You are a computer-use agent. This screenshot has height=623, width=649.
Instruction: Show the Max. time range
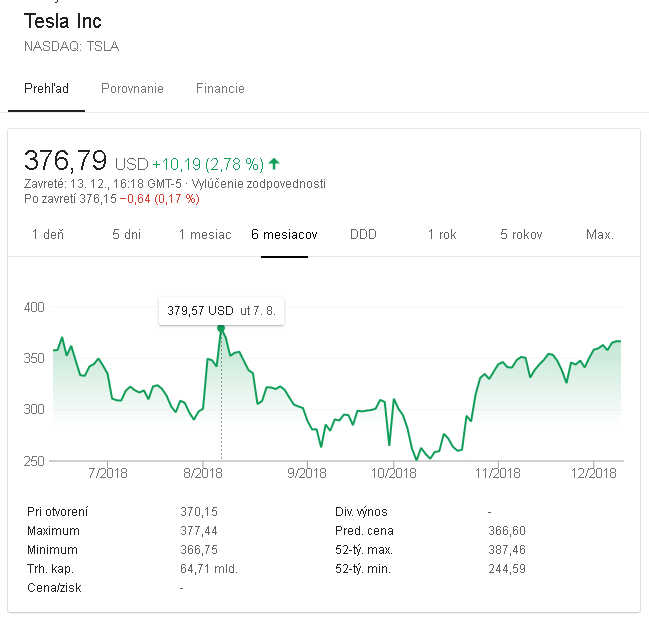599,234
